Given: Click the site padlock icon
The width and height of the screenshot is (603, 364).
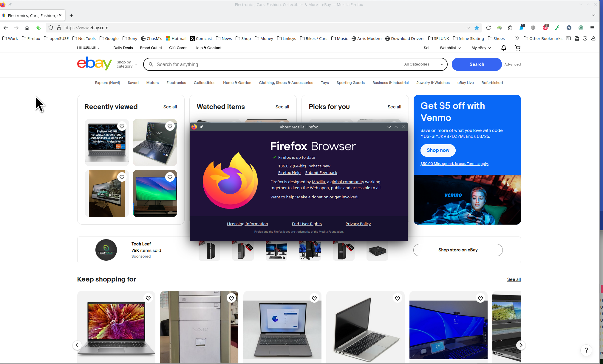Looking at the screenshot, I should point(59,28).
